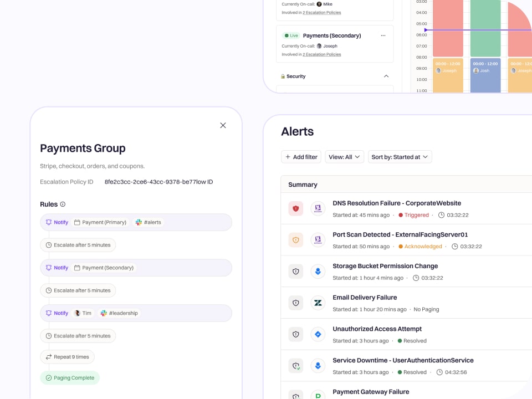Open the View: All dropdown
532x399 pixels.
point(344,157)
